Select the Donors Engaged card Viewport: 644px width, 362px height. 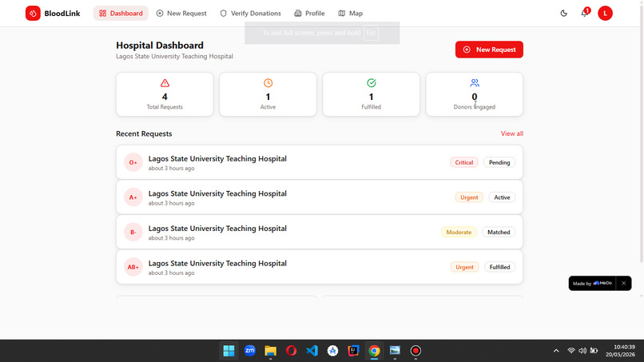click(x=475, y=94)
